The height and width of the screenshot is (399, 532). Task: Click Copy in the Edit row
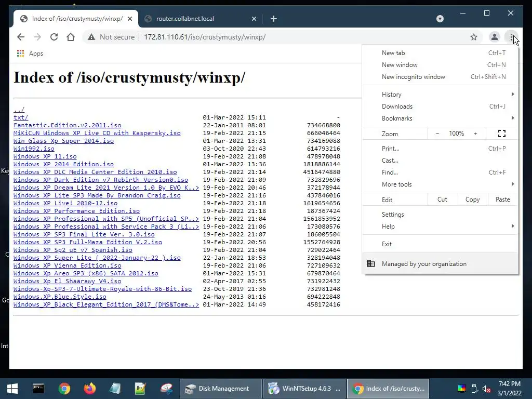click(472, 199)
